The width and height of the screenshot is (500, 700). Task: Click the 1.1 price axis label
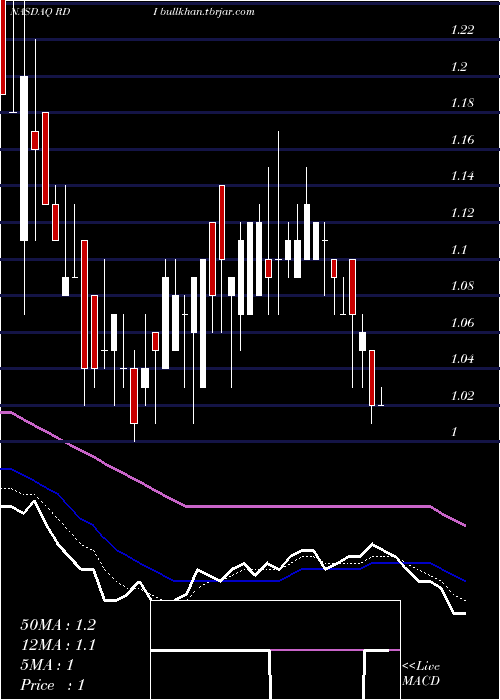click(x=459, y=250)
